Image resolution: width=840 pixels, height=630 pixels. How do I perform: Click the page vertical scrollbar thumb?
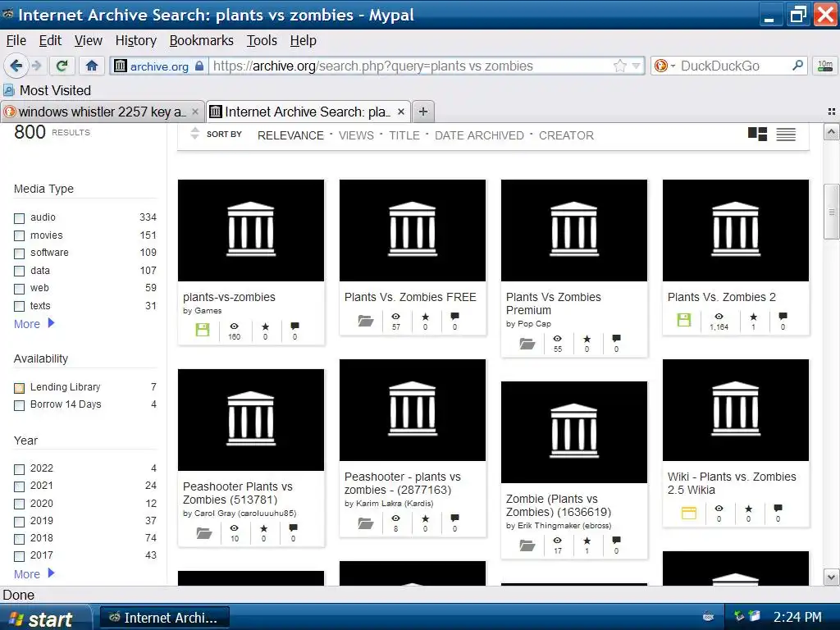(x=831, y=211)
